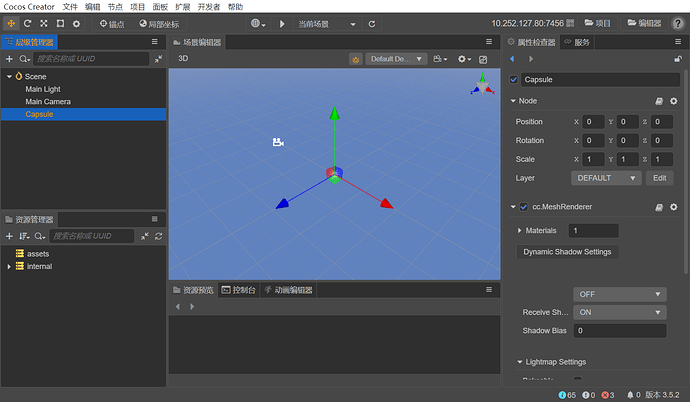Image resolution: width=690 pixels, height=402 pixels.
Task: Open the 文件 menu
Action: 70,7
